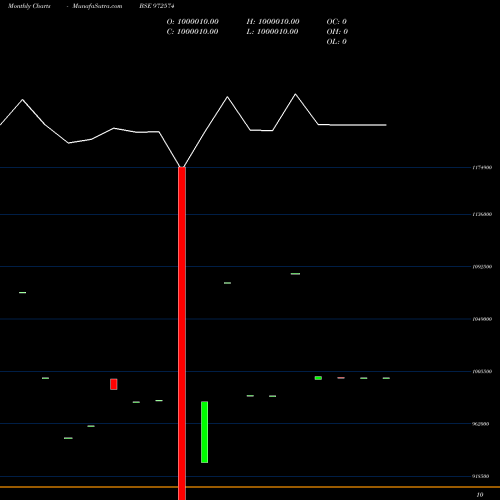Click the 1092500 price axis label
500x500 pixels.
[482, 267]
